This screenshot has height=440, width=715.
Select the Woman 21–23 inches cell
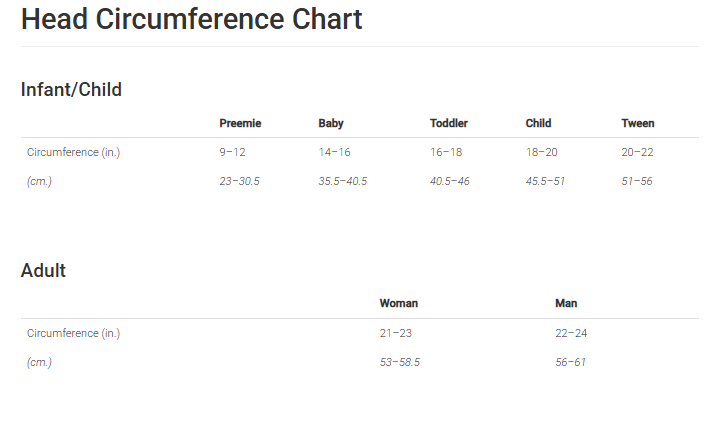tap(395, 333)
